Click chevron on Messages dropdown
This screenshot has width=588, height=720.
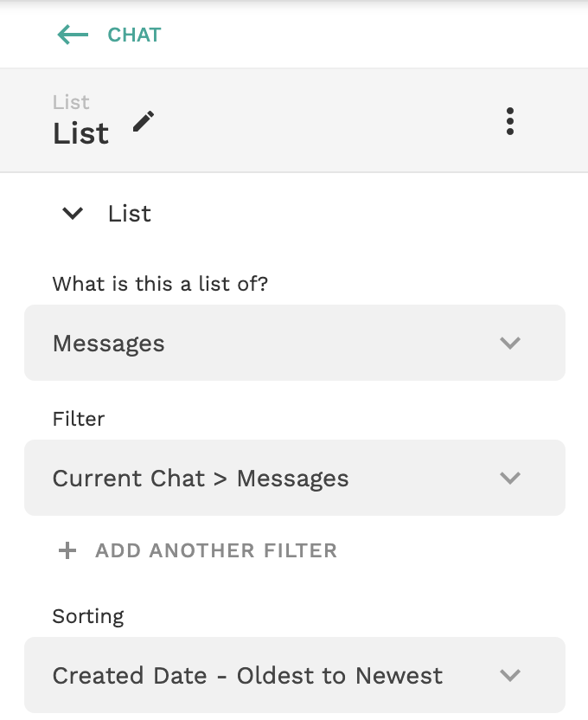coord(510,343)
